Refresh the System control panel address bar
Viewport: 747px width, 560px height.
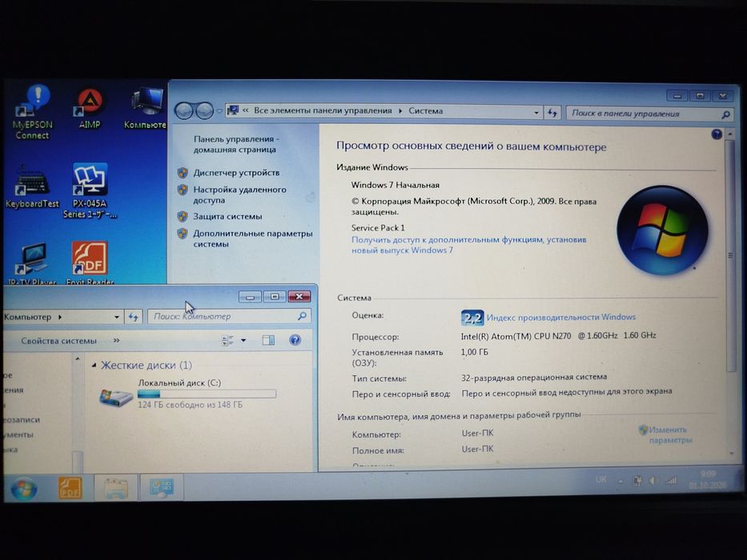click(x=552, y=113)
